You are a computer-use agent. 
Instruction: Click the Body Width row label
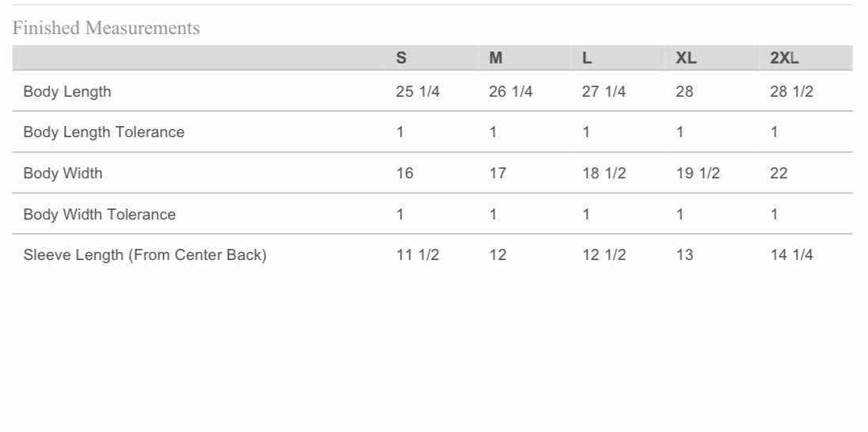coord(63,173)
